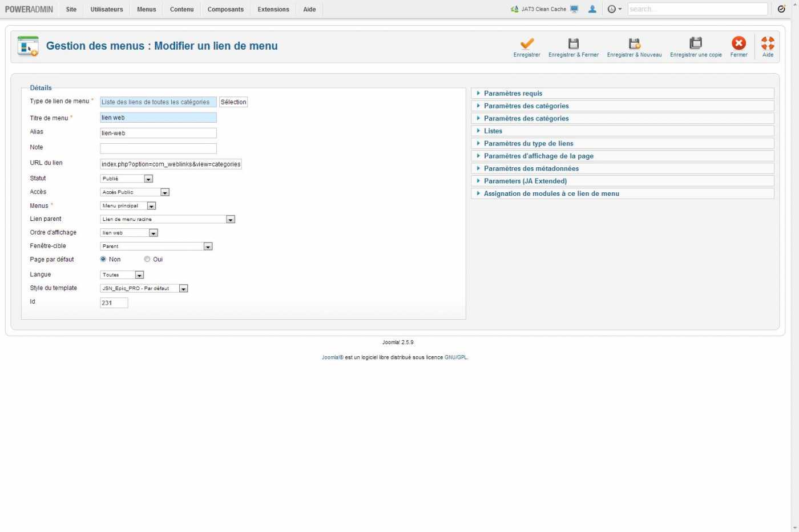Open the Extensions menu
799x532 pixels.
coord(273,9)
